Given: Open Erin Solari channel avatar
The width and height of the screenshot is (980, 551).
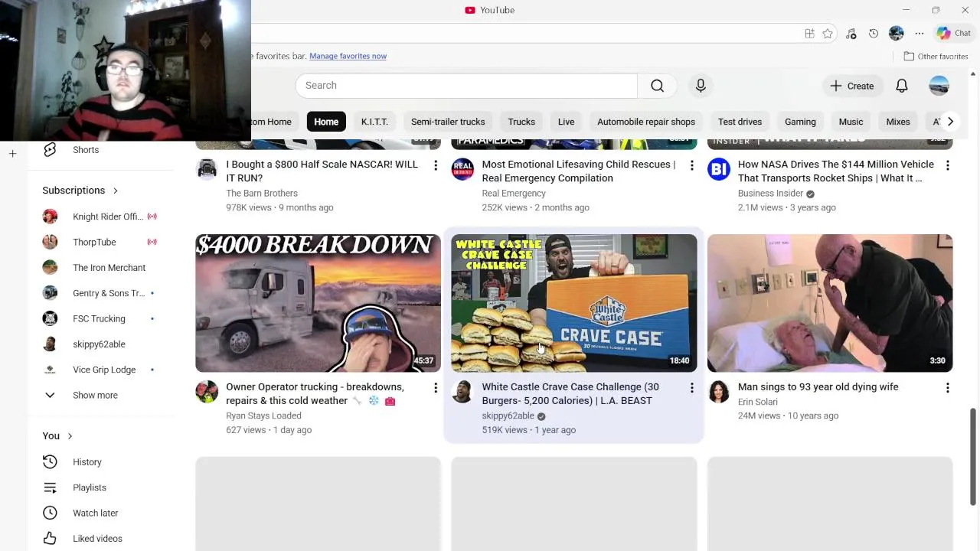Looking at the screenshot, I should [x=718, y=392].
